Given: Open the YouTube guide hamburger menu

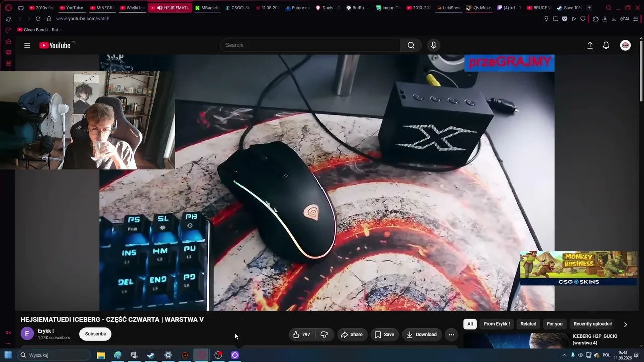Looking at the screenshot, I should point(27,45).
